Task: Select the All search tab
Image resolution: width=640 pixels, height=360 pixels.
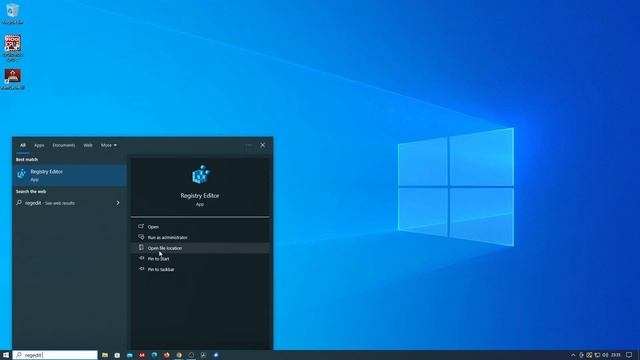Action: pyautogui.click(x=23, y=145)
